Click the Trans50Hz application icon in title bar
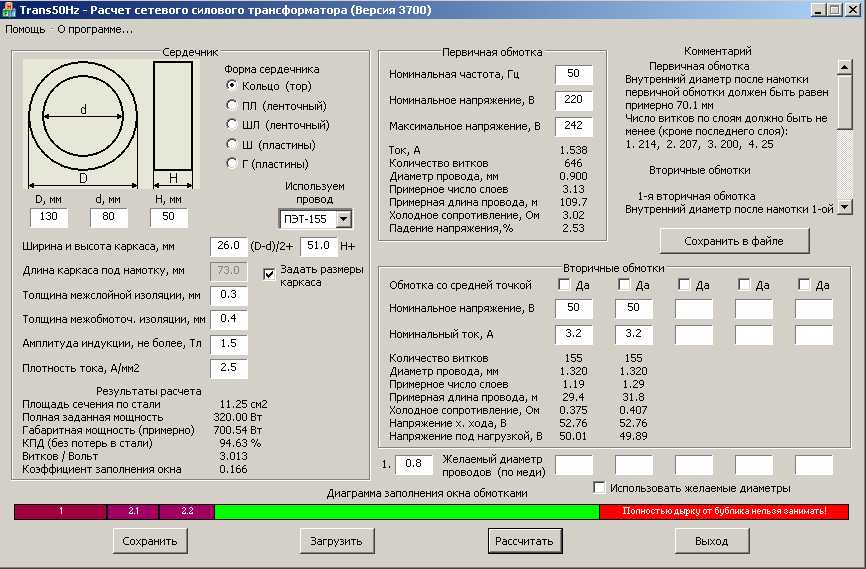 [9, 9]
